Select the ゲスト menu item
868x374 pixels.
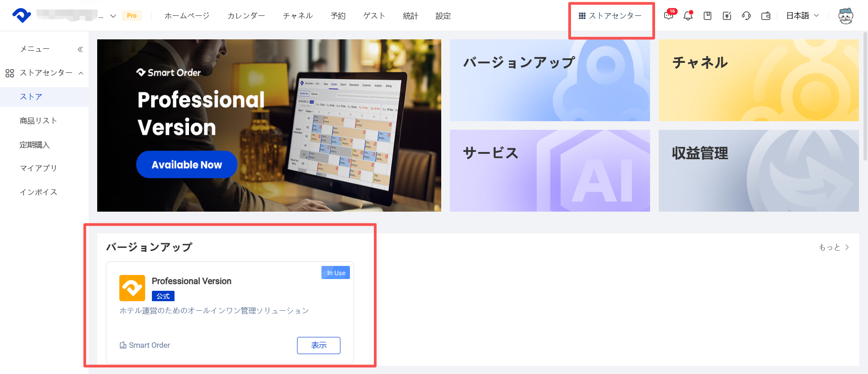[x=374, y=16]
